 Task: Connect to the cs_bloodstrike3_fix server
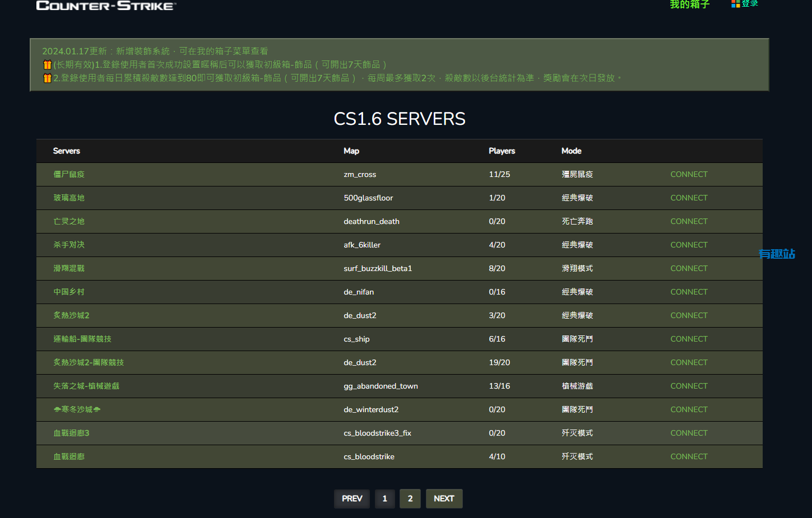pyautogui.click(x=689, y=433)
